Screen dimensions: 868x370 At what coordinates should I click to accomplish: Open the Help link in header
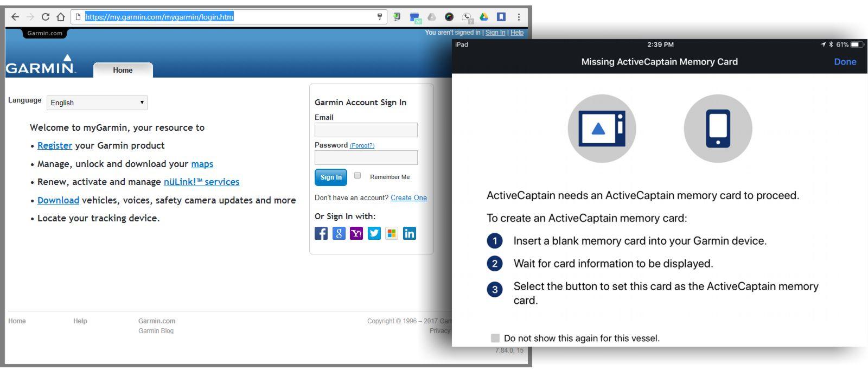click(517, 33)
